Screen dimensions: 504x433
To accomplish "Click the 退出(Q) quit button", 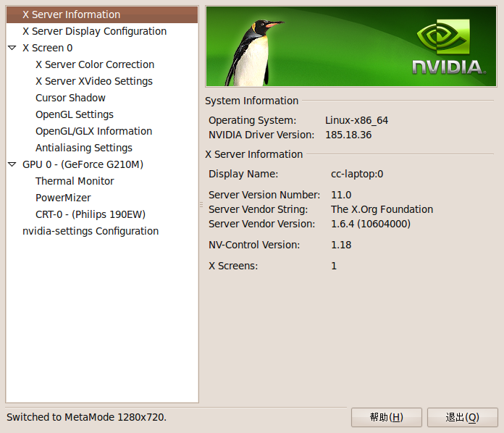I will pyautogui.click(x=462, y=417).
